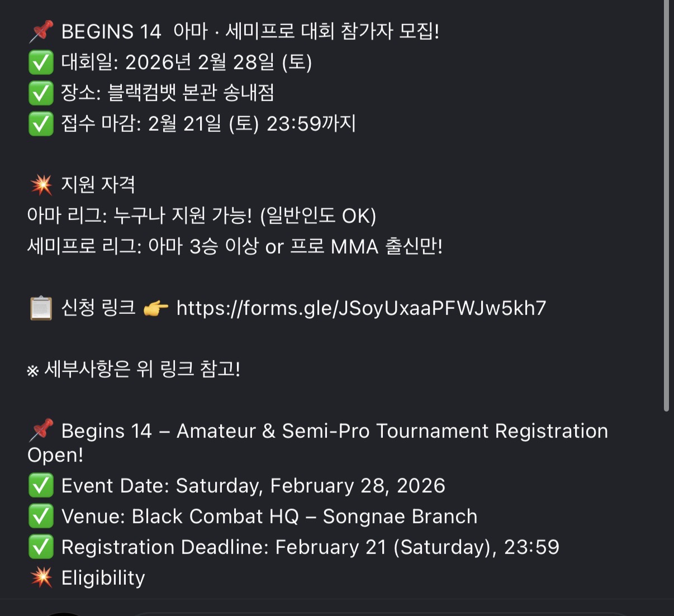Open the forms.gle registration link

tap(361, 308)
